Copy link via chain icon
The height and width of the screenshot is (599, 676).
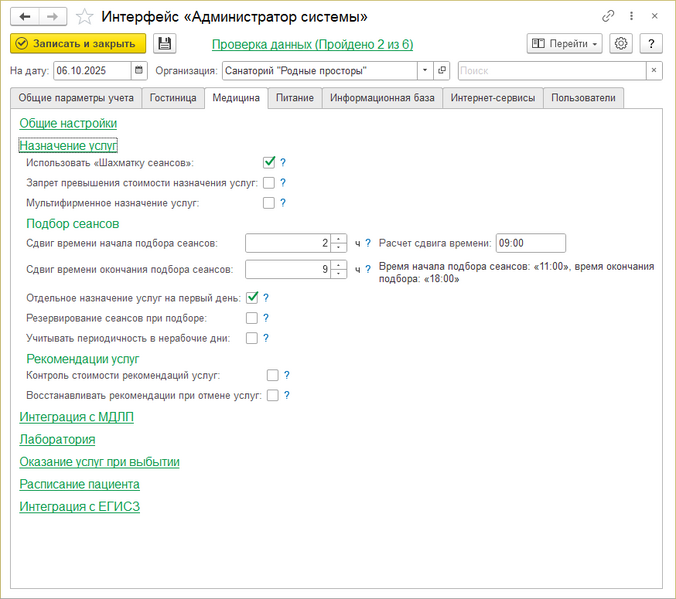608,17
